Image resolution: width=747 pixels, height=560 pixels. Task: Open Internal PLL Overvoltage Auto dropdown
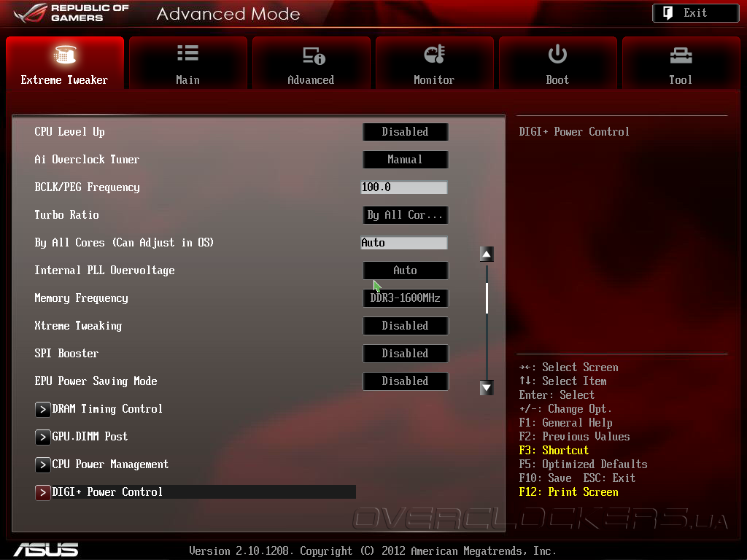tap(405, 271)
